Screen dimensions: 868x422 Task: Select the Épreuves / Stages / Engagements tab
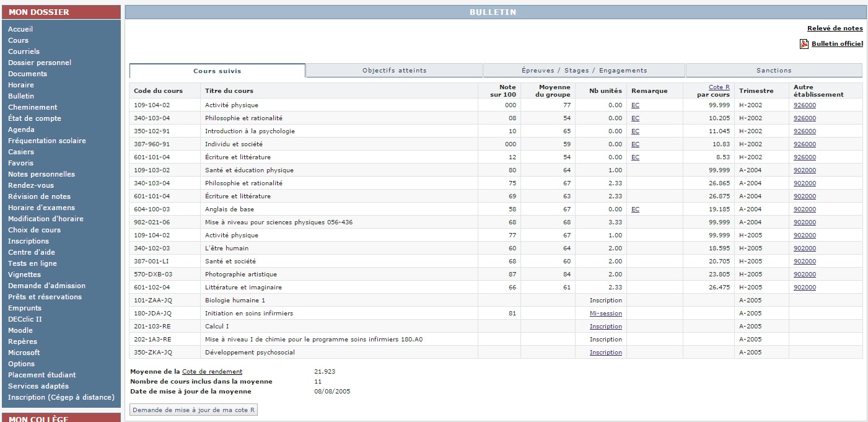pyautogui.click(x=584, y=71)
